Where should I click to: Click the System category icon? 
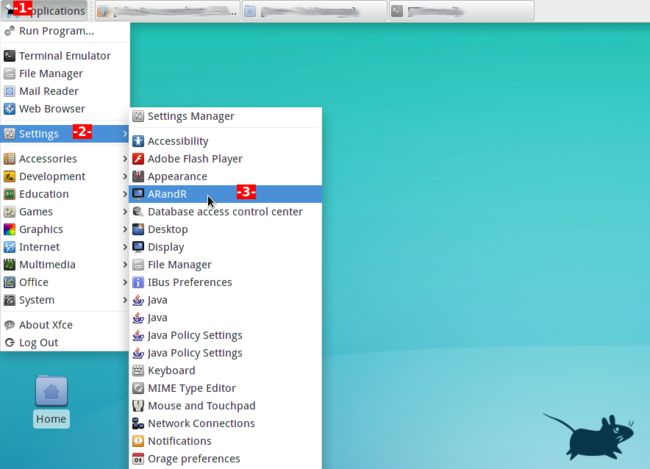point(10,300)
